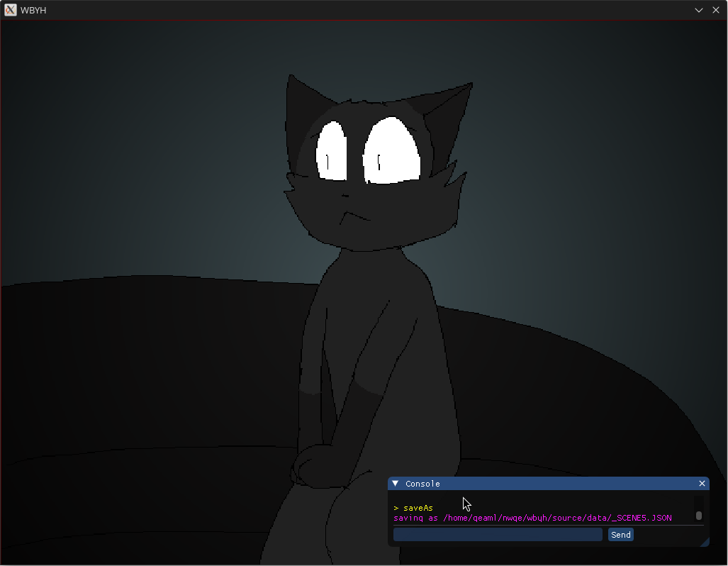
Task: Click the cat's left white eye
Action: pos(331,151)
